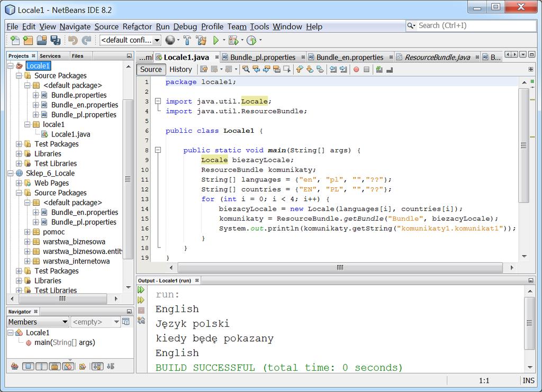Expand the pomoc package node
The height and width of the screenshot is (392, 542).
[x=28, y=232]
